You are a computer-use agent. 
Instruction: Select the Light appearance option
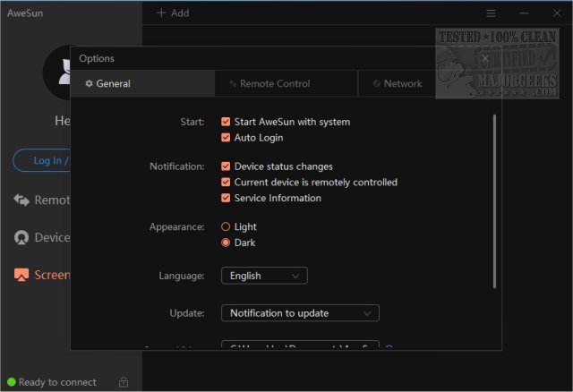(226, 227)
